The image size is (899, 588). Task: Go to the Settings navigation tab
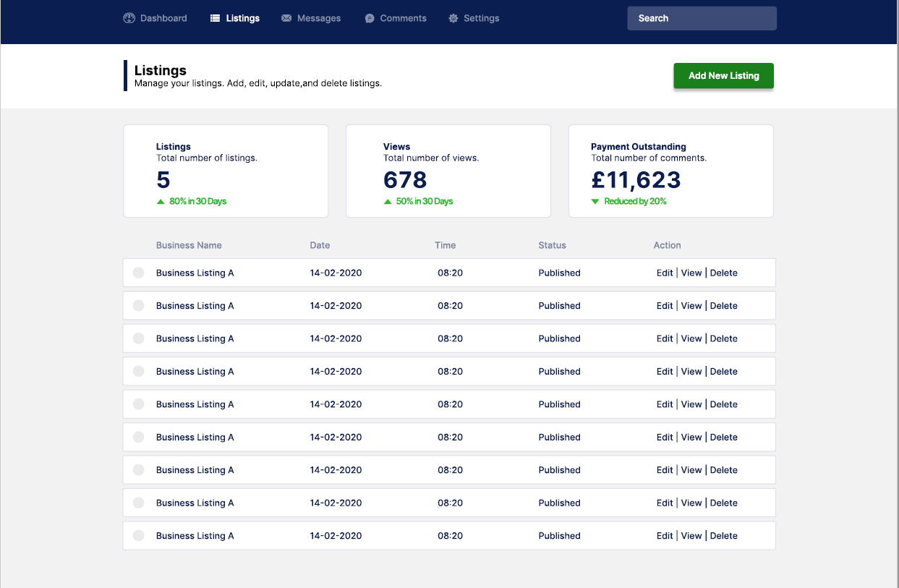point(474,18)
